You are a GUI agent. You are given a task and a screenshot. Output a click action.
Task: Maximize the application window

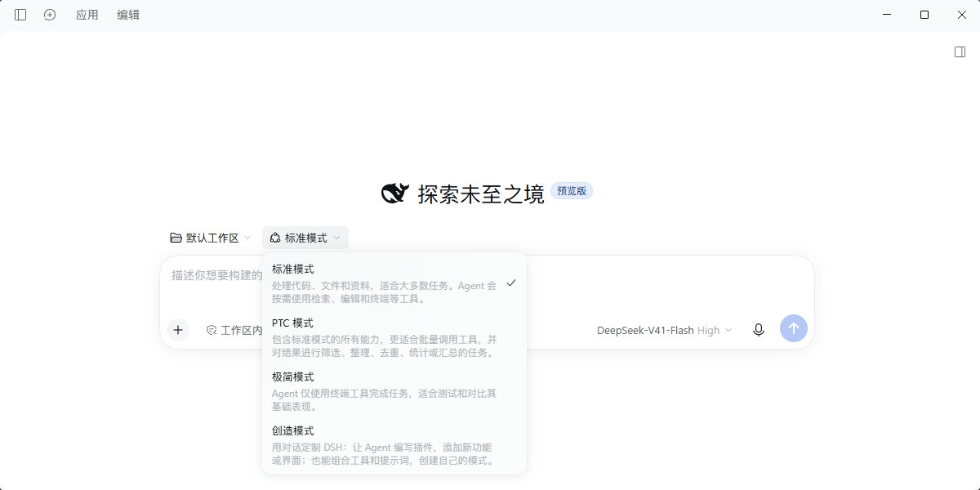[x=924, y=15]
